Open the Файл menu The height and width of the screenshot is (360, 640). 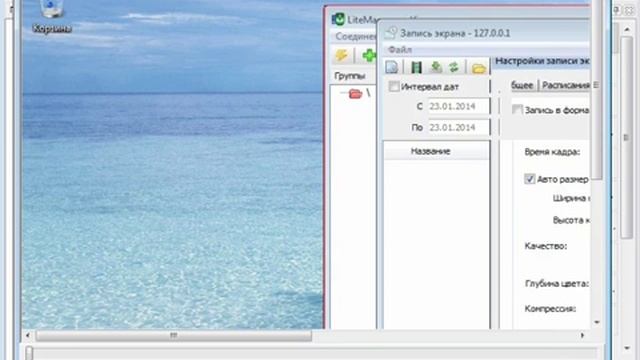(400, 50)
